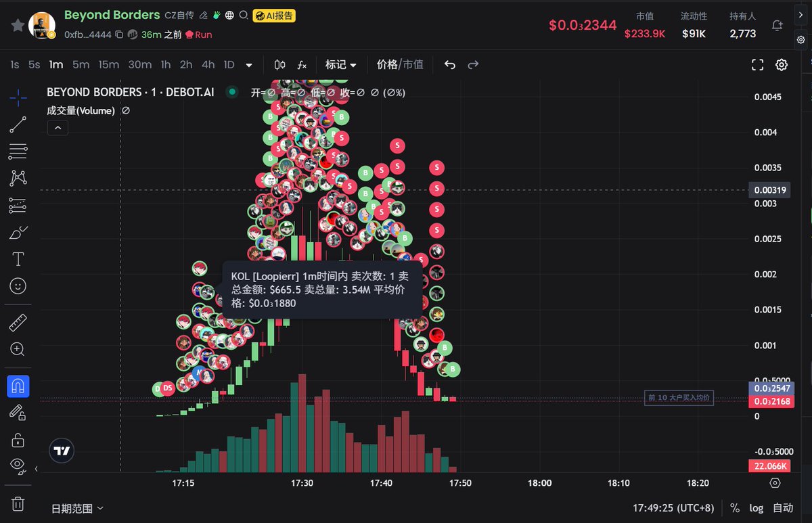Screen dimensions: 812x523
Task: Select the pattern drawing tool
Action: (x=18, y=179)
